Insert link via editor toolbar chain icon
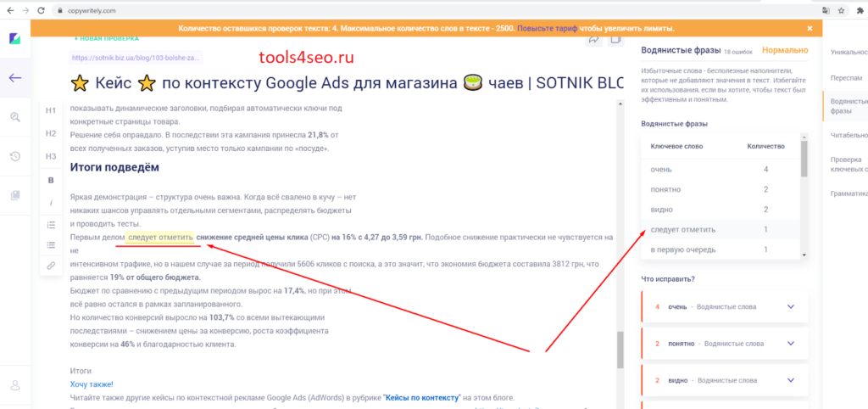The height and width of the screenshot is (409, 868). pos(51,266)
